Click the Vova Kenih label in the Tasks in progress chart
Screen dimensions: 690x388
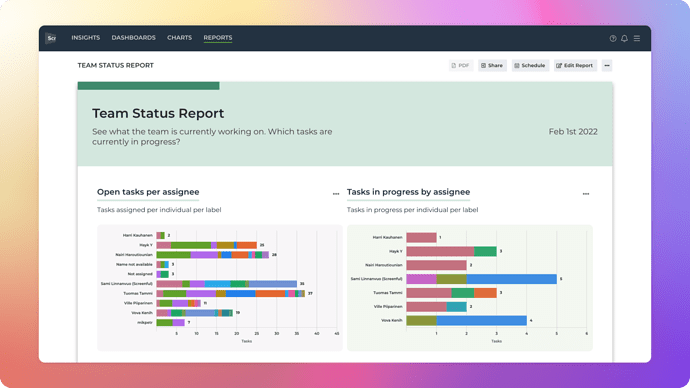click(392, 320)
